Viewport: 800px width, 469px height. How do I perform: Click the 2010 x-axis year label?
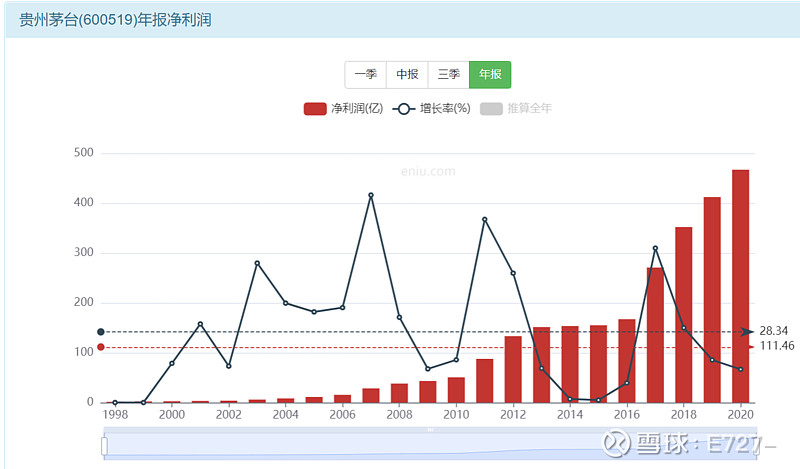(456, 414)
